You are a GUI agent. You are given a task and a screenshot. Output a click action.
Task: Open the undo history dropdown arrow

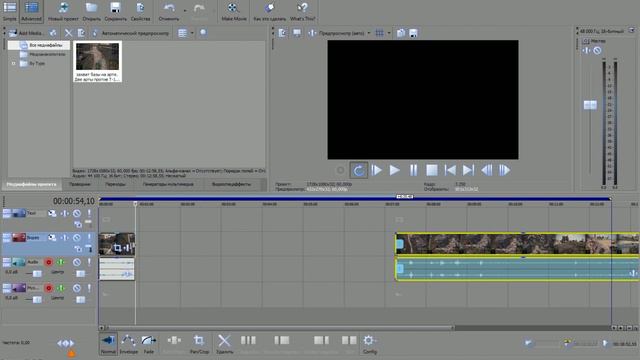185,10
